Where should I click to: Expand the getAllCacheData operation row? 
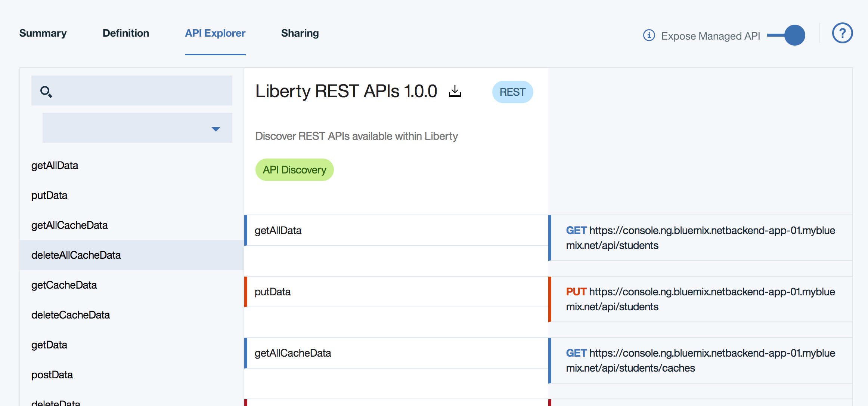396,353
